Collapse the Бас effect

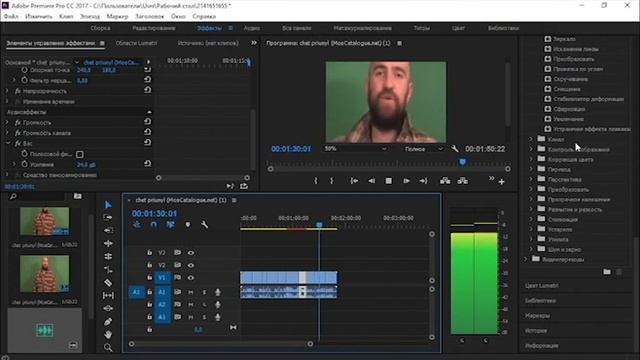tap(8, 143)
